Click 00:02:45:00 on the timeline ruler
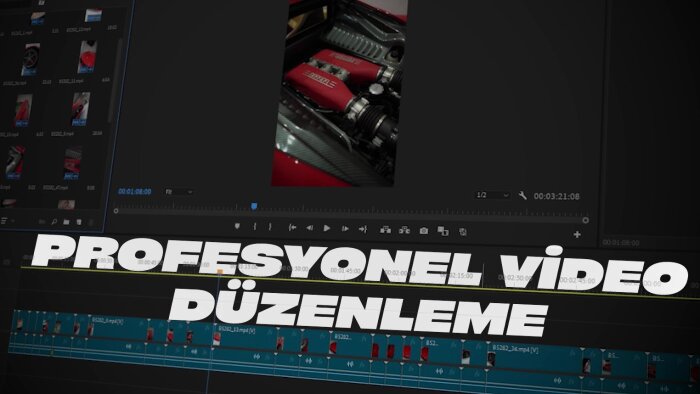The width and height of the screenshot is (700, 394). pos(577,280)
